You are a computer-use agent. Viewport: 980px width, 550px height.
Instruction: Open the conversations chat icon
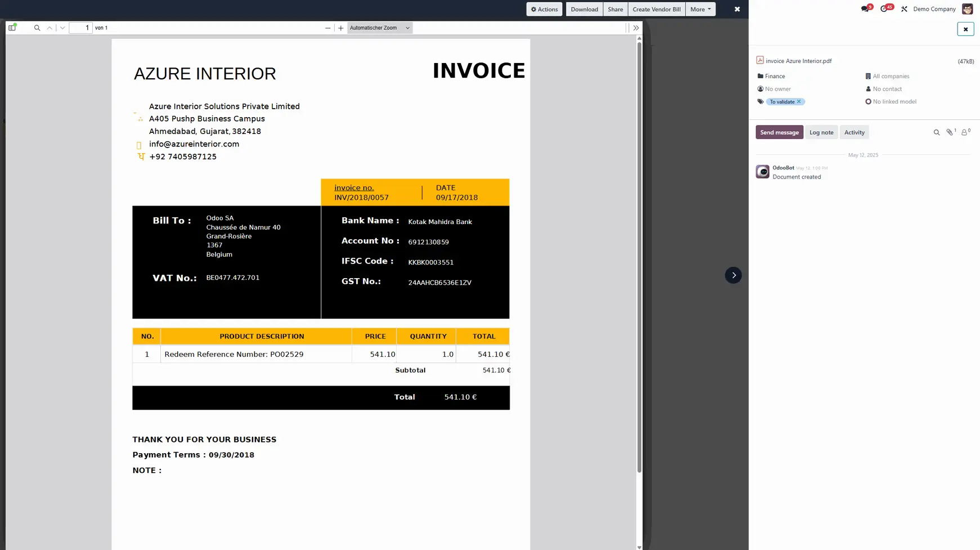(x=865, y=8)
